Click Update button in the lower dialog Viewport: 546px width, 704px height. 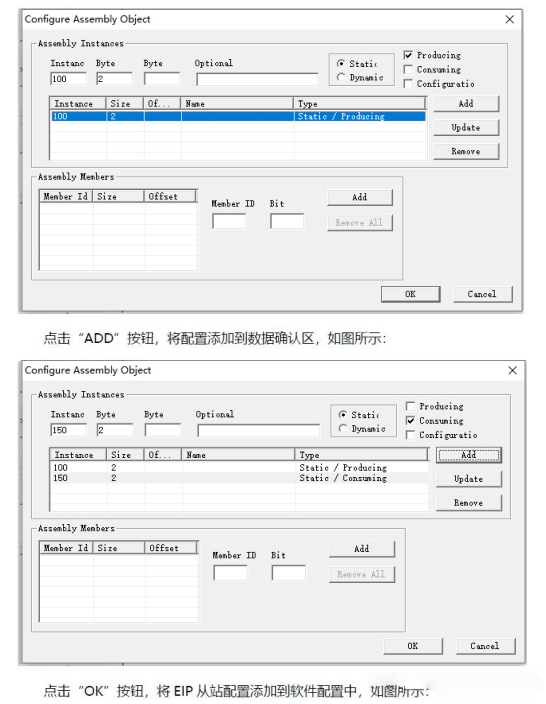[x=469, y=479]
